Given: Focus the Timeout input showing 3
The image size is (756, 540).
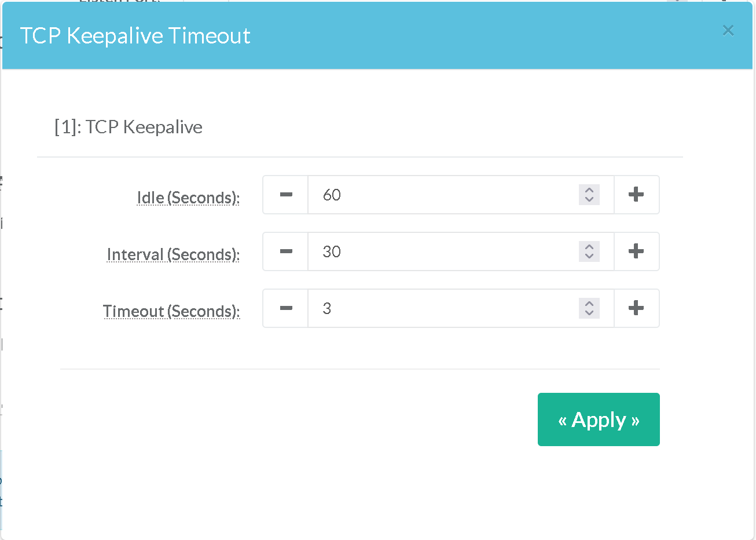Looking at the screenshot, I should coord(440,308).
